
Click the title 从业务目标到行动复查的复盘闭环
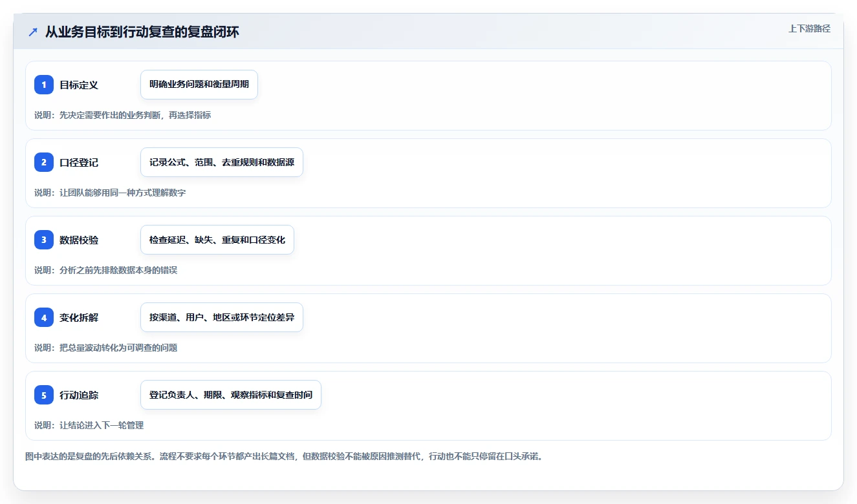pos(142,32)
